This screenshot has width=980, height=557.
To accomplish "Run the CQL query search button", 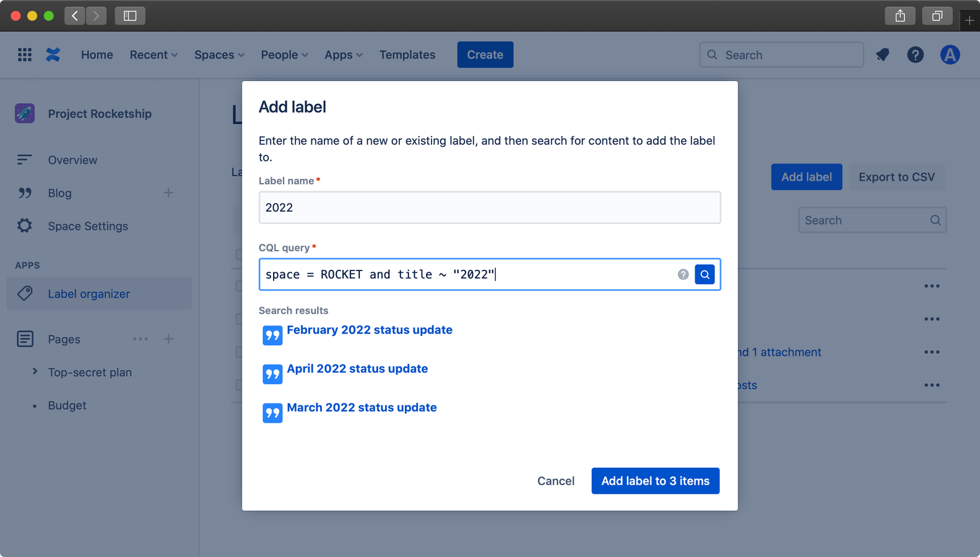I will (705, 274).
